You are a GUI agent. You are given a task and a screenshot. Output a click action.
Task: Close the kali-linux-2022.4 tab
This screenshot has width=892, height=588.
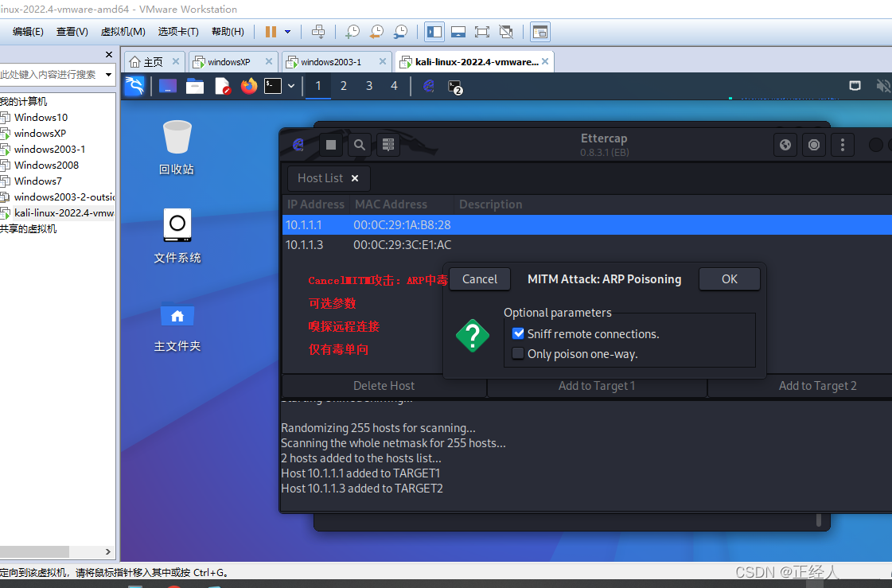545,61
